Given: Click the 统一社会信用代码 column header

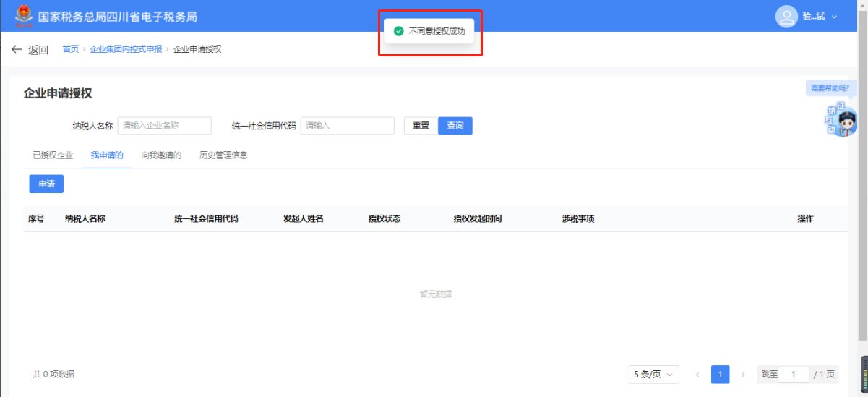Looking at the screenshot, I should click(206, 218).
